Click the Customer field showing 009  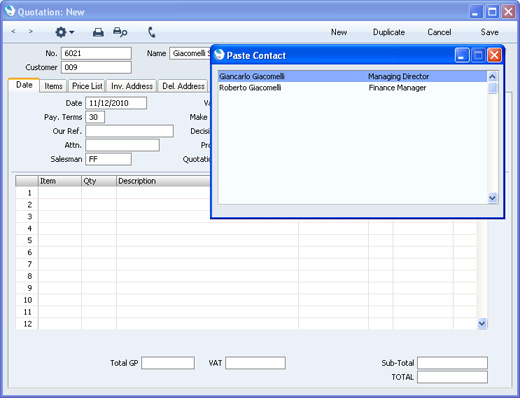tap(96, 67)
